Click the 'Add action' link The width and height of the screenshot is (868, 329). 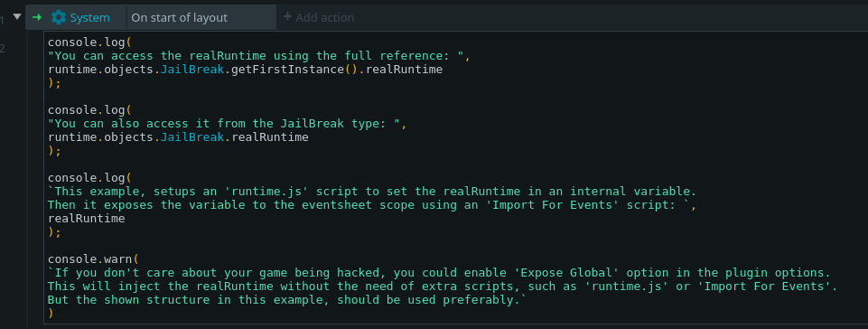(x=318, y=17)
